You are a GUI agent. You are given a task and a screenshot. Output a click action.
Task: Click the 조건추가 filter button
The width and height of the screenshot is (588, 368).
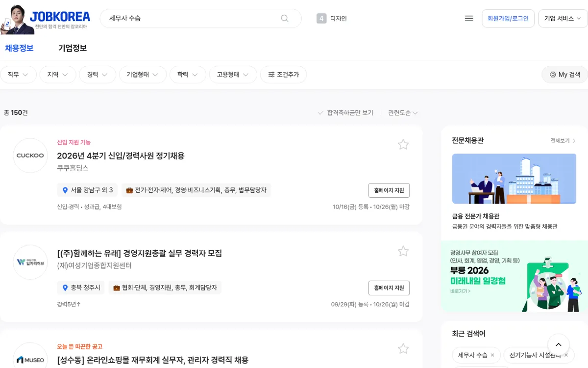[x=283, y=75]
